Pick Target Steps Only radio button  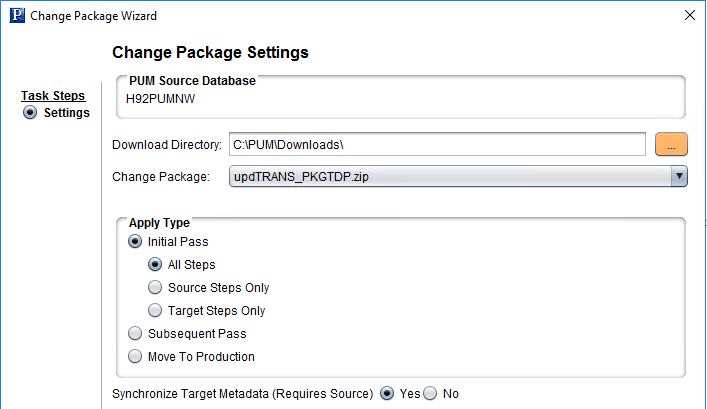click(155, 311)
